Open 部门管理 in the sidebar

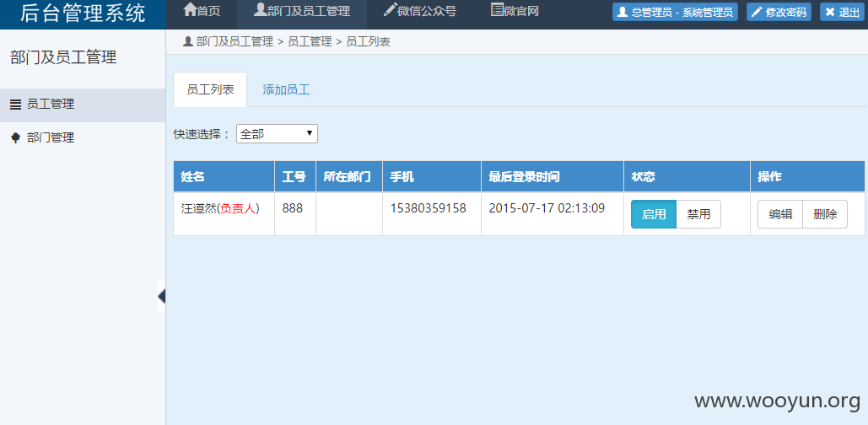pos(83,137)
